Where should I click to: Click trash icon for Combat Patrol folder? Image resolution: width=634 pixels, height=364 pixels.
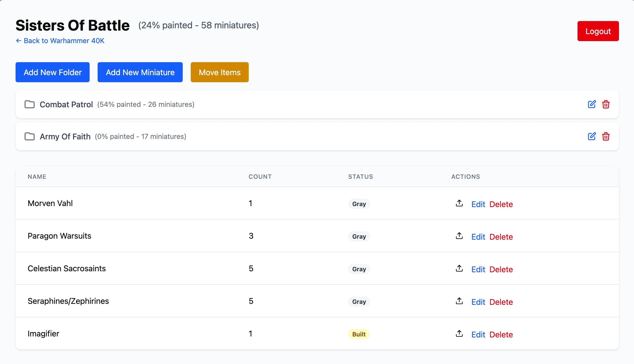[606, 104]
